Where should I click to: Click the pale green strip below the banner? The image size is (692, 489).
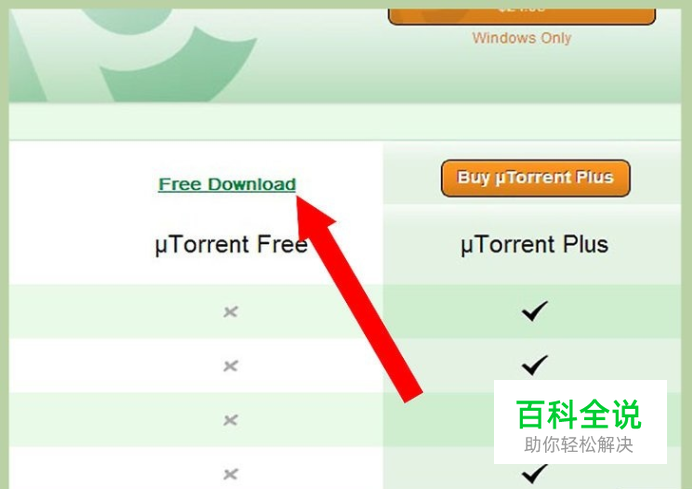tap(345, 121)
